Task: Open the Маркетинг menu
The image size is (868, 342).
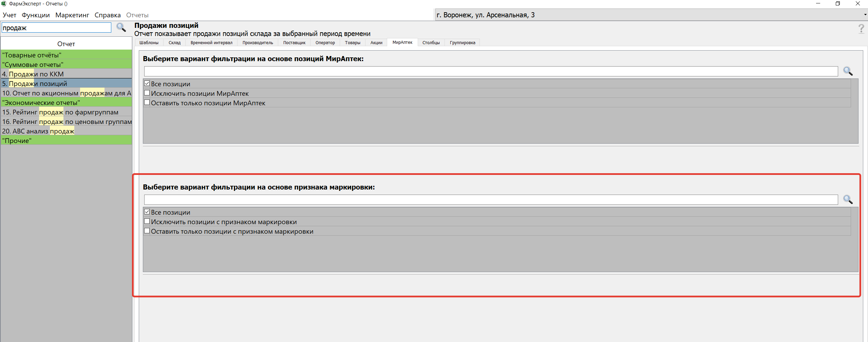Action: 72,15
